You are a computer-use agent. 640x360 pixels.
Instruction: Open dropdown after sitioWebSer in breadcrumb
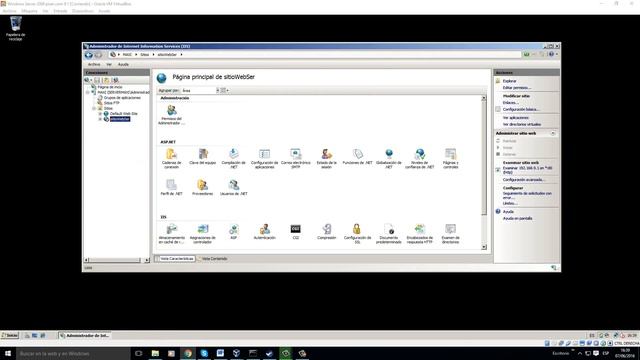(181, 55)
